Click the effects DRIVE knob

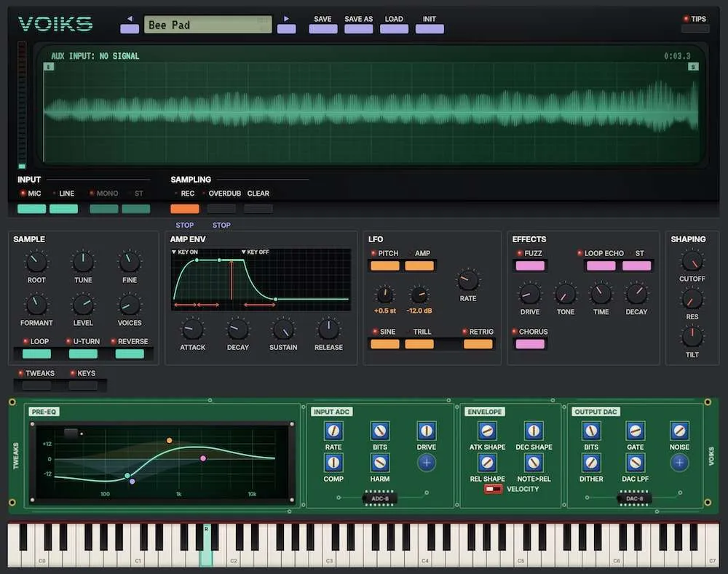coord(530,294)
